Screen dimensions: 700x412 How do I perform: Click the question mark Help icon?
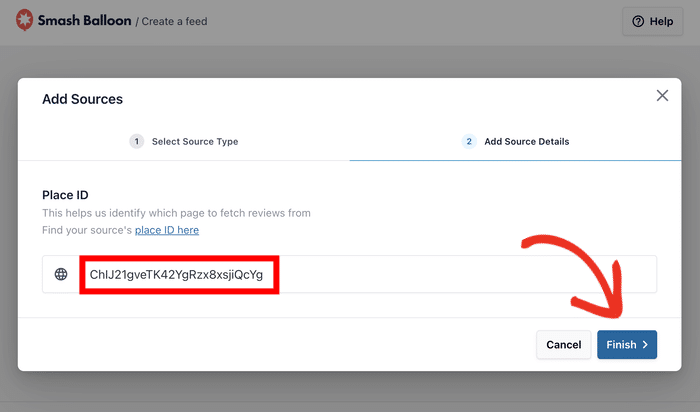(x=639, y=21)
